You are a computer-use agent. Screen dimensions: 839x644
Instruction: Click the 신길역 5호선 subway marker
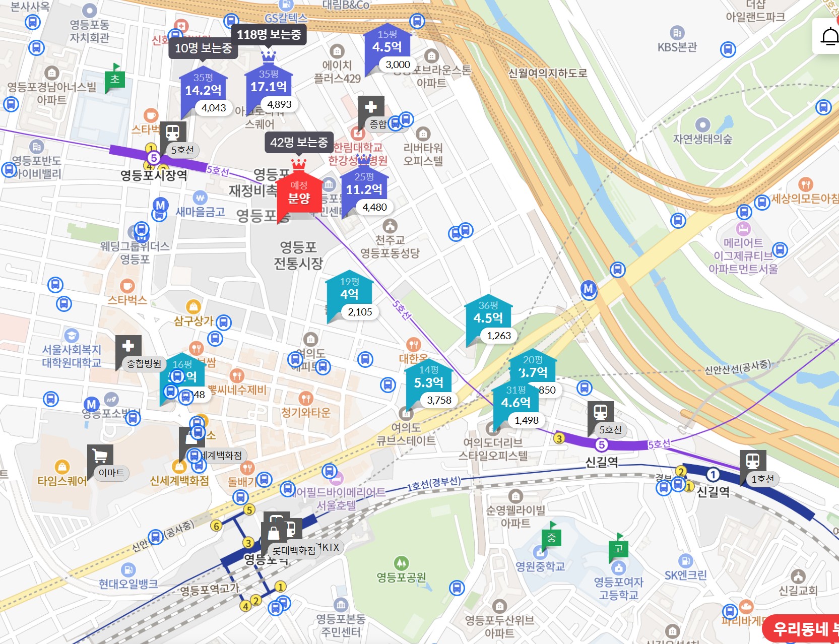pyautogui.click(x=601, y=413)
